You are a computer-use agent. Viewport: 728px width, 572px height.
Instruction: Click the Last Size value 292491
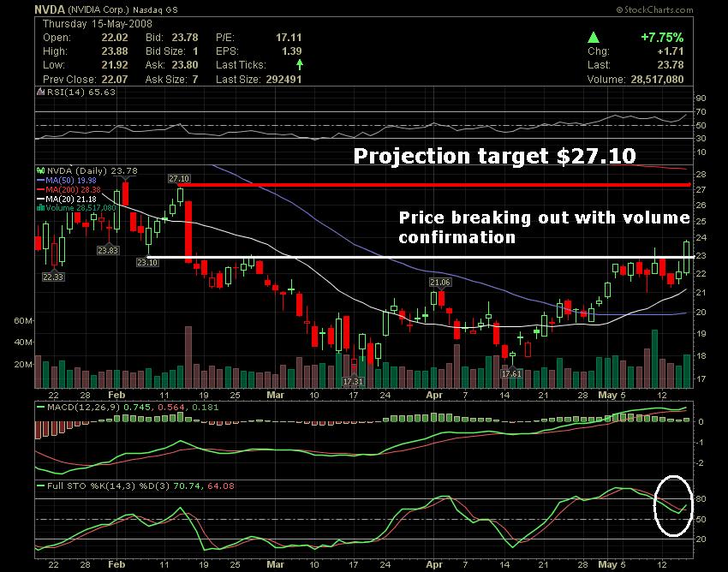[283, 79]
